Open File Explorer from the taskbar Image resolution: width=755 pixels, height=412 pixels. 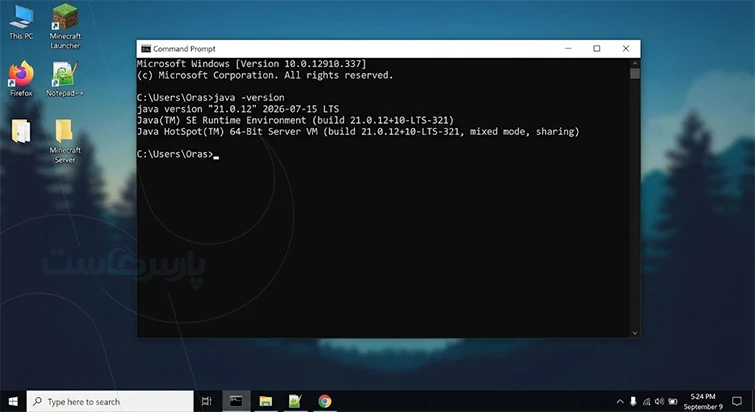[266, 401]
